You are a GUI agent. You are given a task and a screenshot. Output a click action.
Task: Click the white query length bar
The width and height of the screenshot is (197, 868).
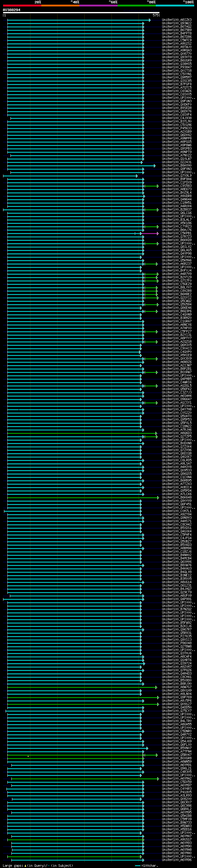pos(81,12)
